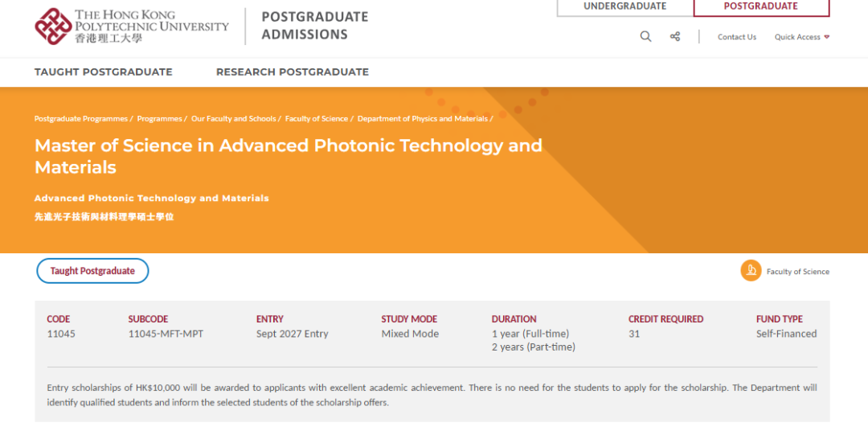Open the Programmes breadcrumb link
The width and height of the screenshot is (868, 439).
tap(159, 119)
